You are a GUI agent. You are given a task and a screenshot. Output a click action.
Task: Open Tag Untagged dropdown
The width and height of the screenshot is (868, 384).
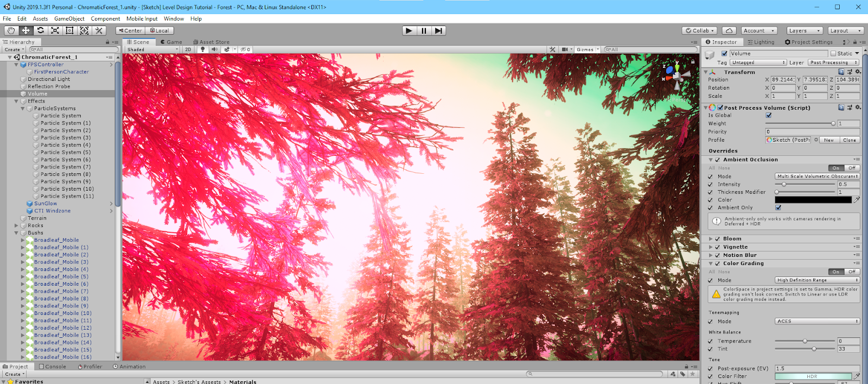click(x=758, y=62)
